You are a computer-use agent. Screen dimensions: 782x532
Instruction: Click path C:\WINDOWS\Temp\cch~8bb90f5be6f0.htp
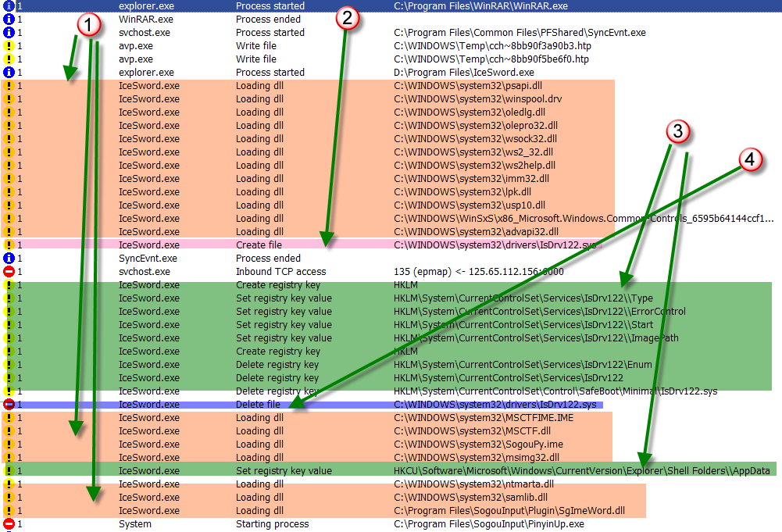tap(491, 59)
